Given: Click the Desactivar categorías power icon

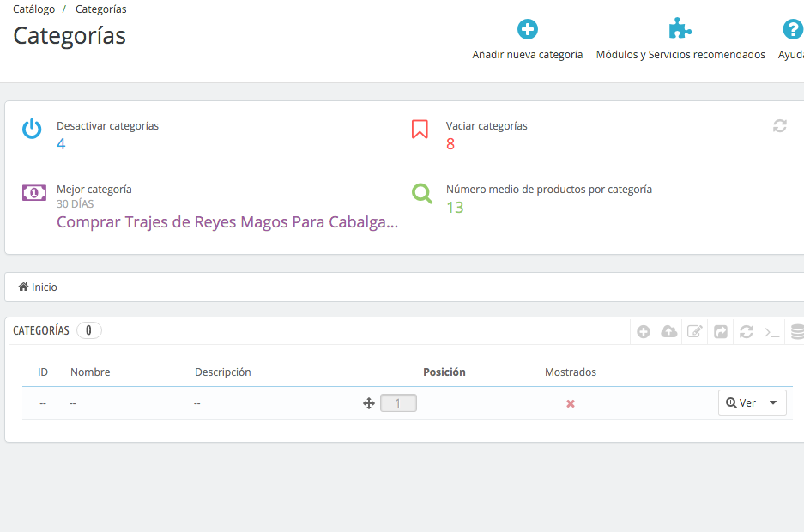Looking at the screenshot, I should [32, 129].
